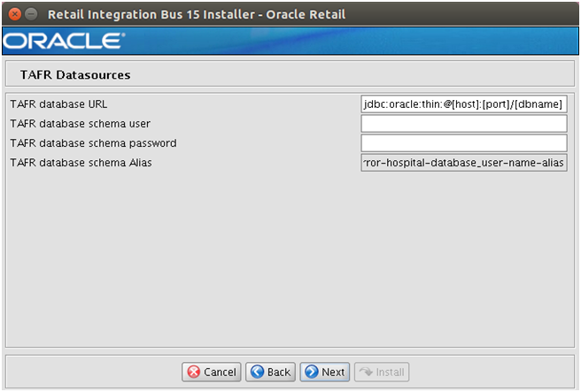
Task: Close the installer window with red button
Action: click(15, 14)
